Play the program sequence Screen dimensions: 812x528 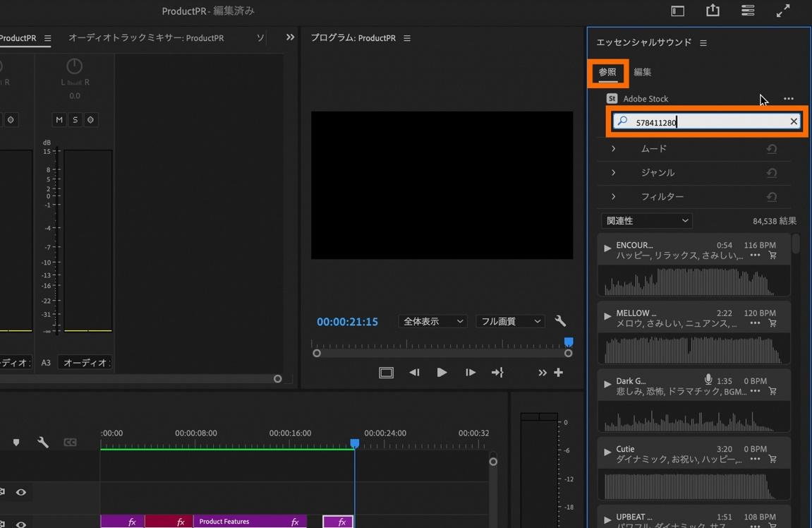442,373
